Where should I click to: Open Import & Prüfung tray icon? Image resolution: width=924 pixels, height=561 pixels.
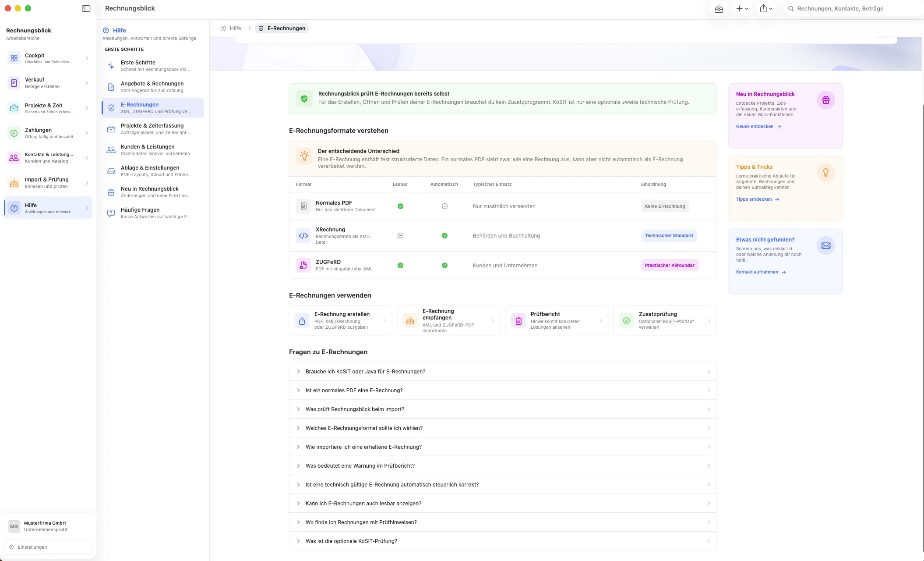coord(14,183)
